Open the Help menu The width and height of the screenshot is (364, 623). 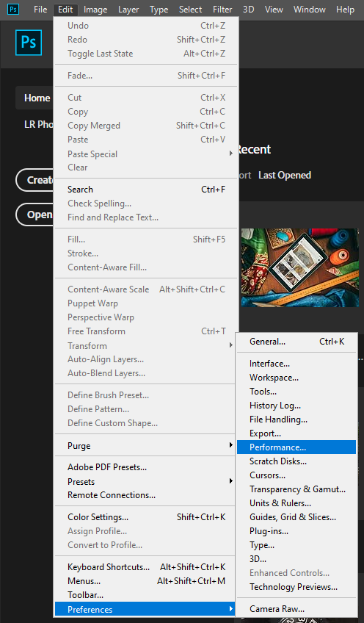click(x=345, y=9)
